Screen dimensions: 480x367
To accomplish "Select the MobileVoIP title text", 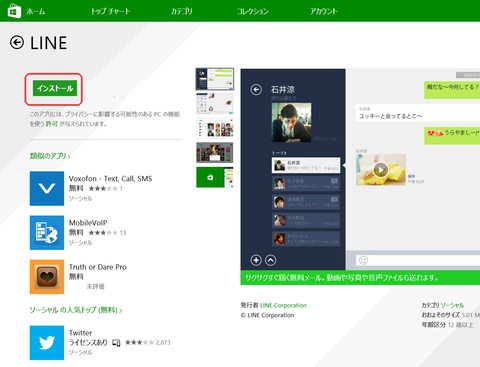I will (x=88, y=223).
